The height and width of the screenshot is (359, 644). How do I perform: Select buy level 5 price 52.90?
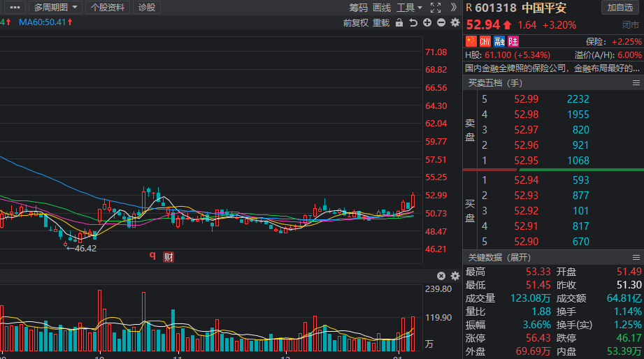pos(526,241)
